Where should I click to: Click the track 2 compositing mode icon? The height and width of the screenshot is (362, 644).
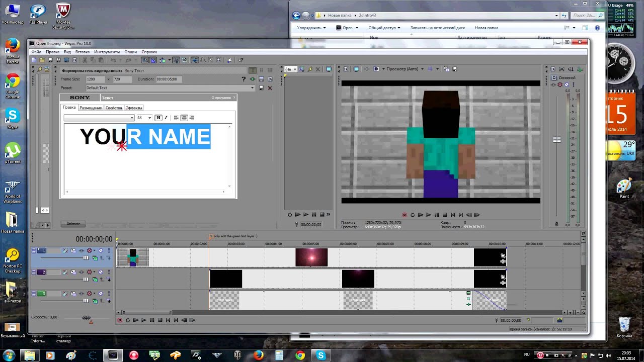95,280
